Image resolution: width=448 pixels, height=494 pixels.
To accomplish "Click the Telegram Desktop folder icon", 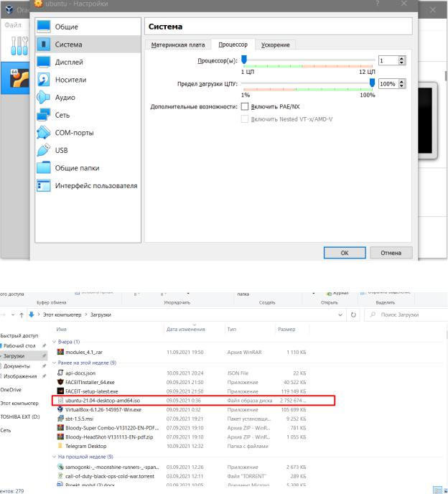I will pyautogui.click(x=60, y=446).
